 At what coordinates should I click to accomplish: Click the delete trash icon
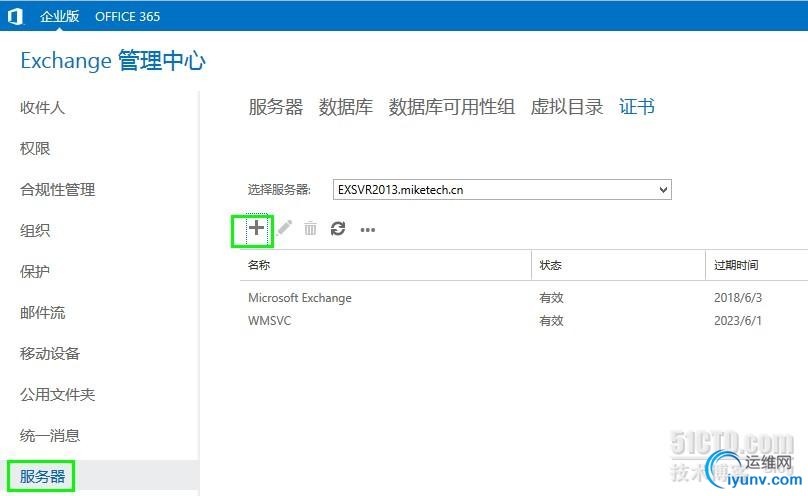click(x=310, y=228)
